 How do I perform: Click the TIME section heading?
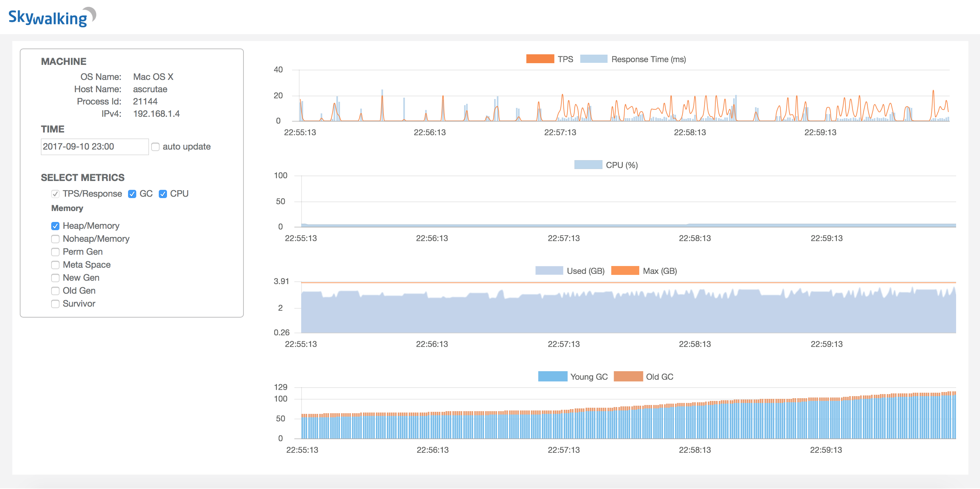point(53,129)
